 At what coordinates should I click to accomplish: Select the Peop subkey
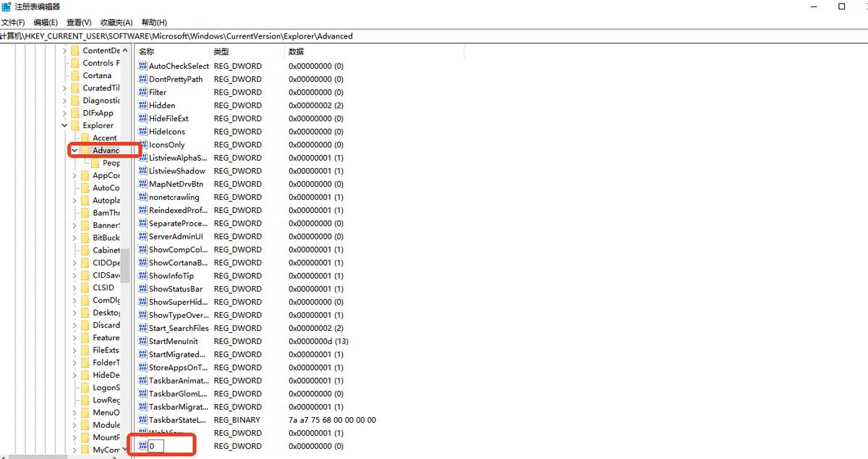point(111,163)
